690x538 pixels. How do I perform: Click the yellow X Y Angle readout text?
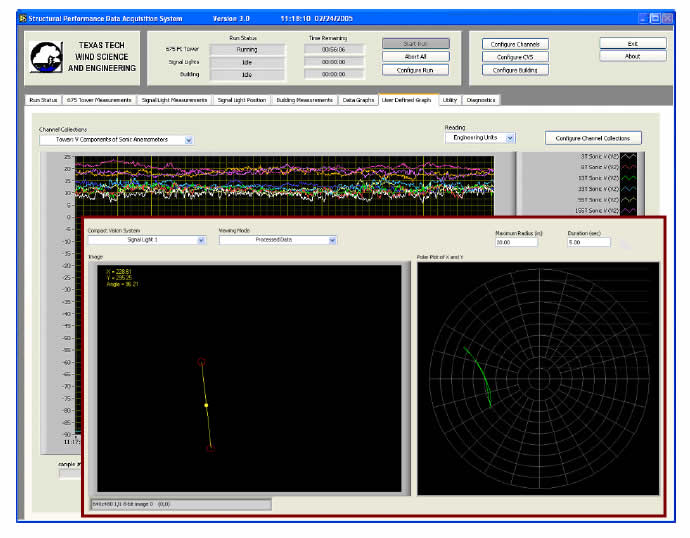click(x=122, y=278)
